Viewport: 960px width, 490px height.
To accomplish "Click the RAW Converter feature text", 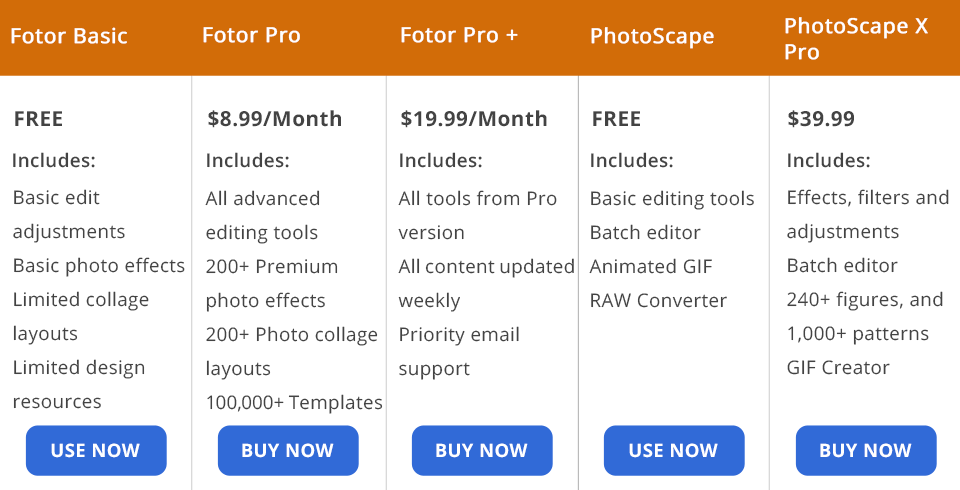I will pos(658,300).
